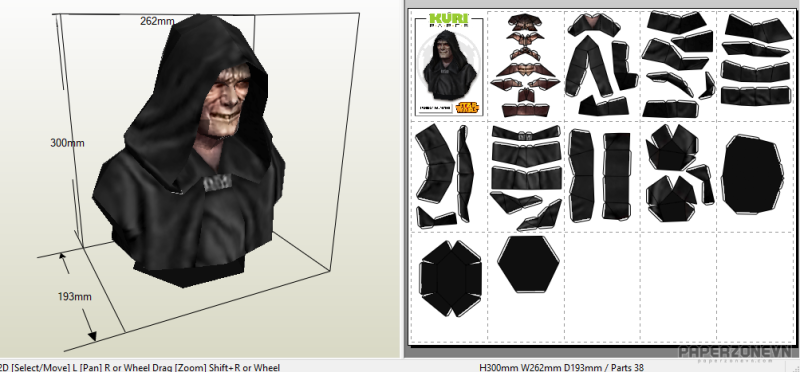The image size is (800, 372).
Task: Select the face pieces on page two
Action: pyautogui.click(x=526, y=65)
